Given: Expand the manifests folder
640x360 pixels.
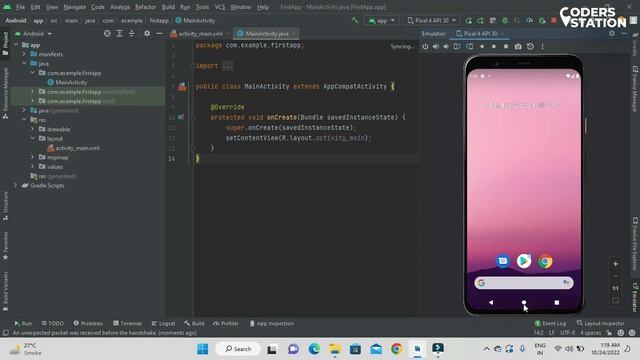Looking at the screenshot, I should pos(24,54).
